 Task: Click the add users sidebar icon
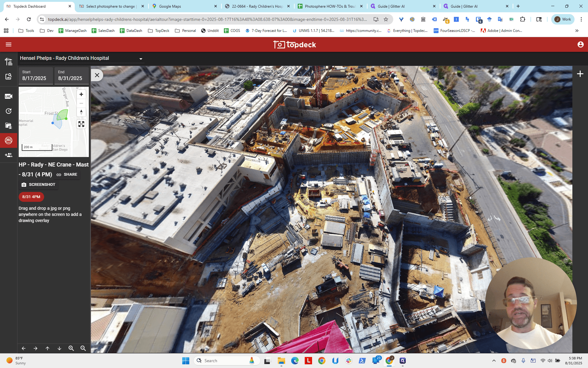click(9, 155)
